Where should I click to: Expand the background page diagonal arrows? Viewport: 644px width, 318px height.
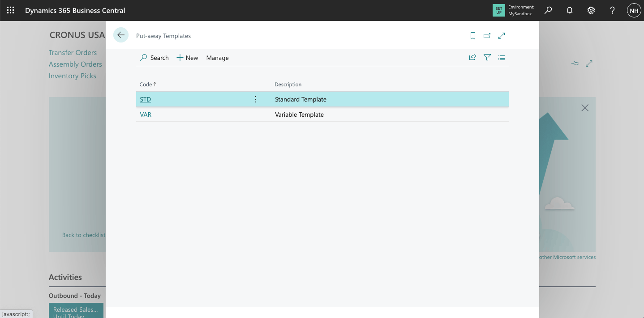click(589, 64)
